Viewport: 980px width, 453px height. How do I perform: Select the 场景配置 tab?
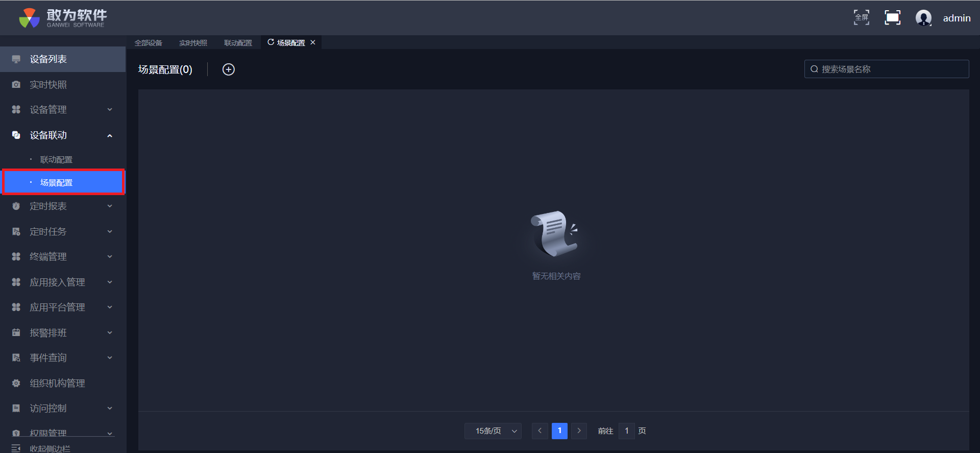pyautogui.click(x=291, y=43)
